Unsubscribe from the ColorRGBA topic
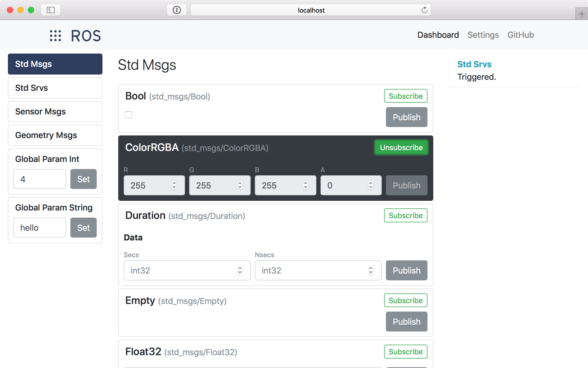The height and width of the screenshot is (368, 588). point(401,148)
